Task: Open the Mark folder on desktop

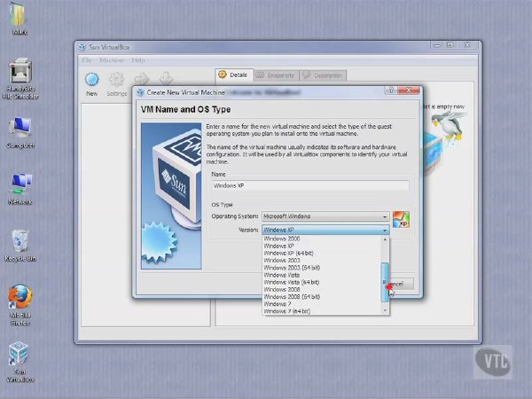Action: click(x=19, y=18)
